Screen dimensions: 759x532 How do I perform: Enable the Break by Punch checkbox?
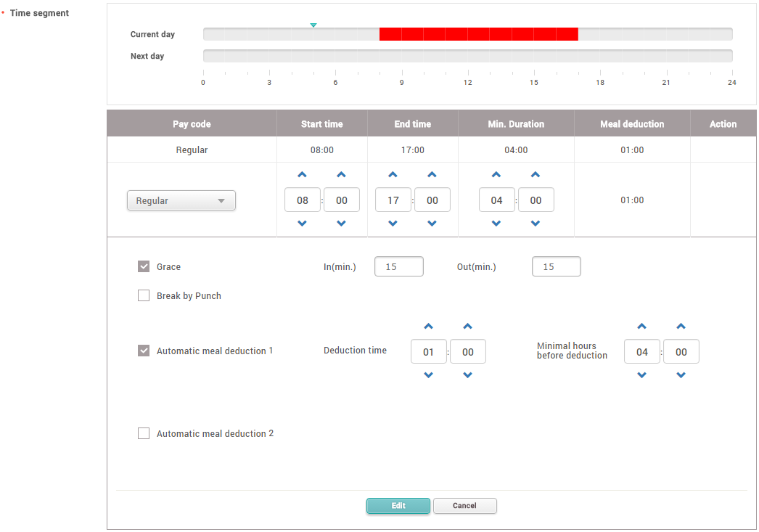[144, 295]
